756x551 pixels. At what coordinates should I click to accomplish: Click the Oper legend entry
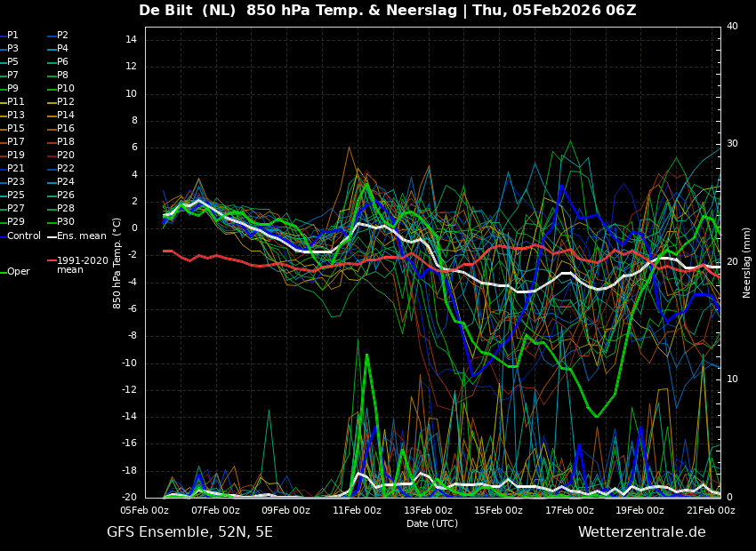[18, 272]
